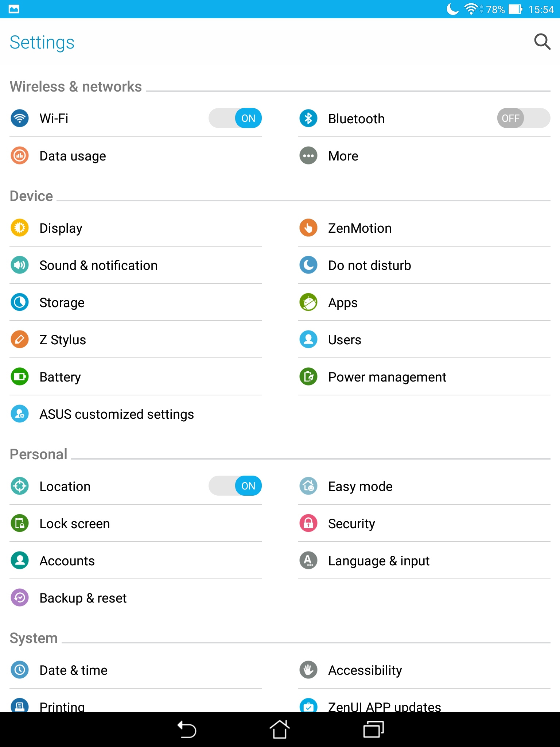560x747 pixels.
Task: Tap the Power management leaf icon
Action: 308,377
